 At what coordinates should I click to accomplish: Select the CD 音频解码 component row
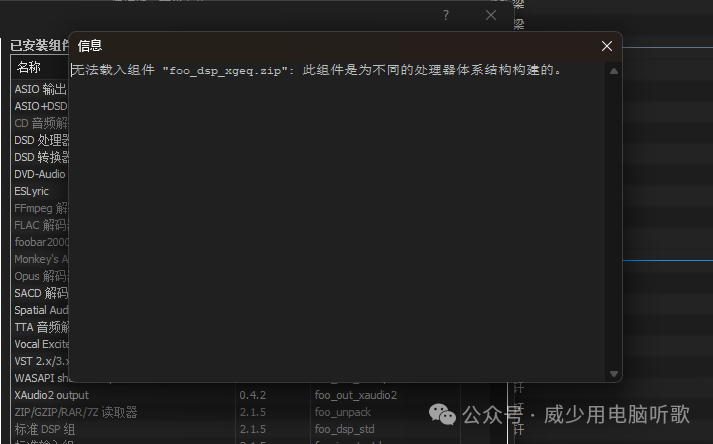point(40,123)
